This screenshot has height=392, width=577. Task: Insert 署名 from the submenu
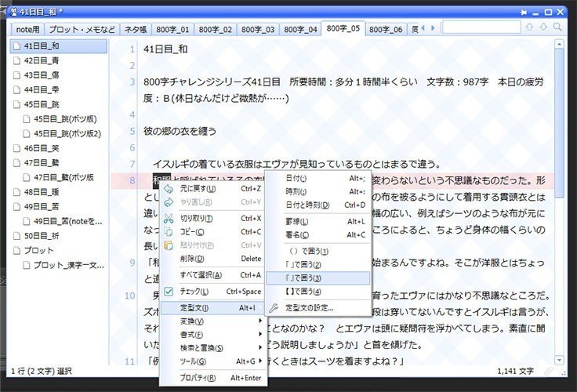(318, 235)
